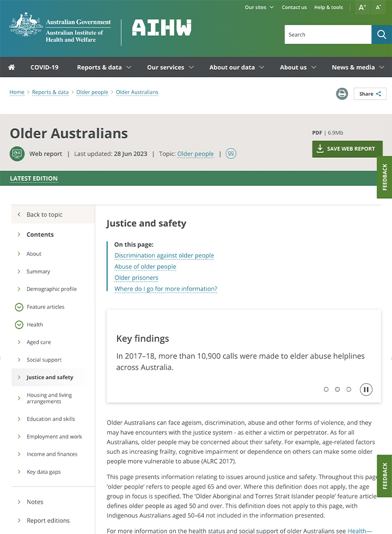Open Summary in the sidebar
The width and height of the screenshot is (392, 534).
38,271
